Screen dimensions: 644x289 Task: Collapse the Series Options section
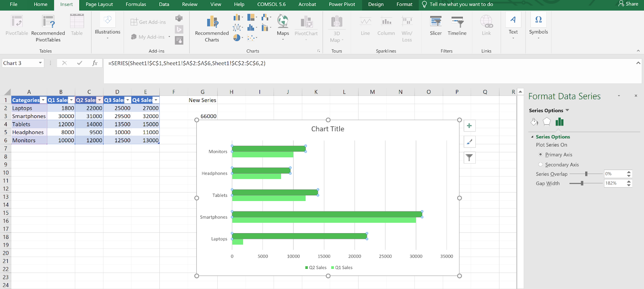532,137
